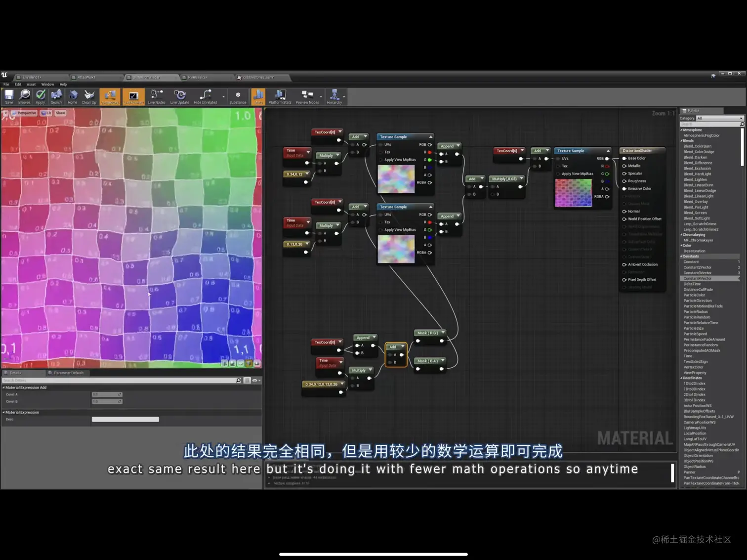This screenshot has height=560, width=747.
Task: Select Desaturation in the palette
Action: click(695, 251)
